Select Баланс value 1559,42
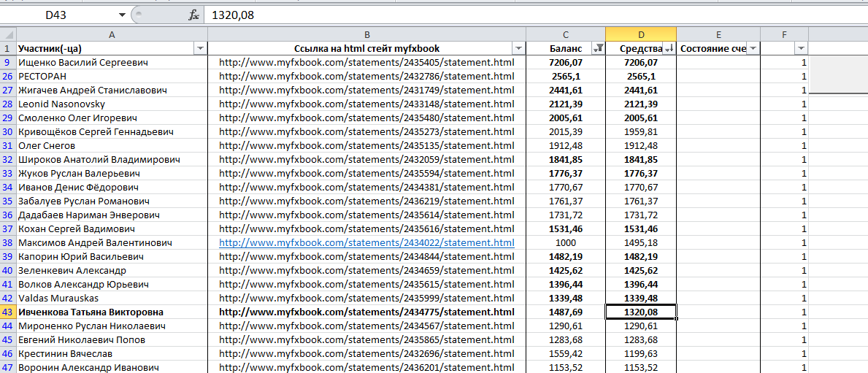Screen dimensions: 868x373 point(565,353)
